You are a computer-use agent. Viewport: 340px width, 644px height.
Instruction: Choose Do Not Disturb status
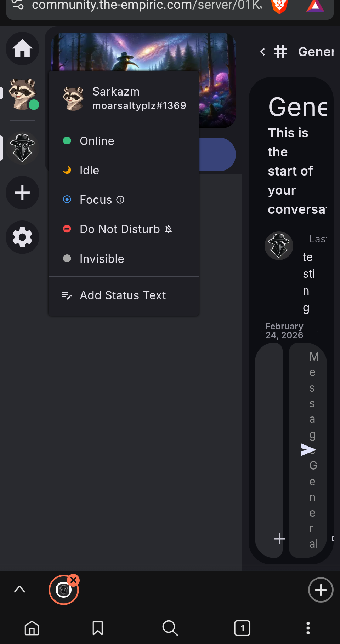(124, 229)
